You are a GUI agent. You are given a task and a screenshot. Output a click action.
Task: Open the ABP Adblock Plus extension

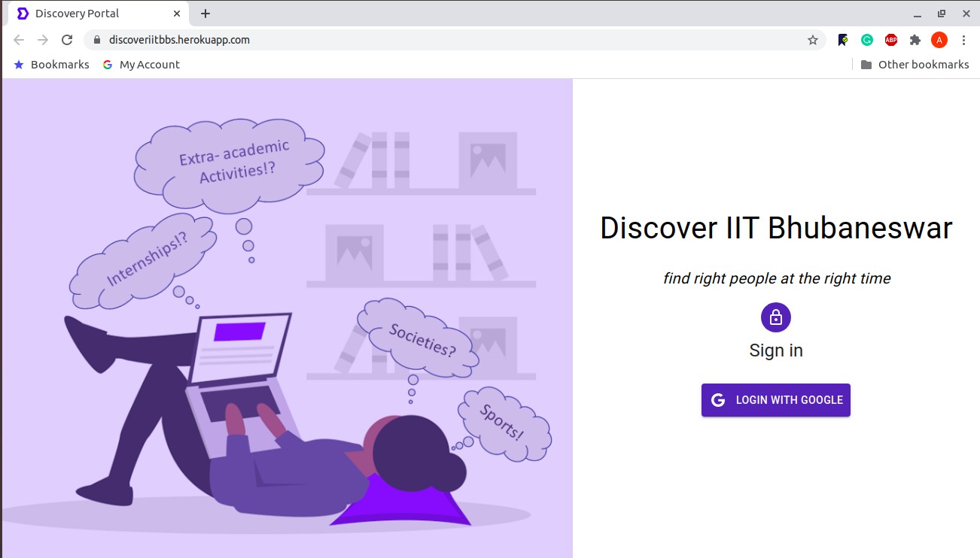coord(891,40)
